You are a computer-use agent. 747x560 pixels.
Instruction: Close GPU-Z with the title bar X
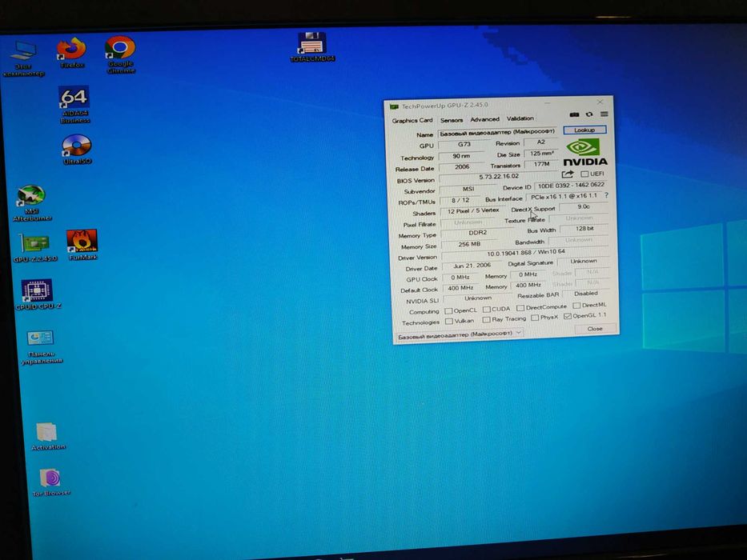600,102
